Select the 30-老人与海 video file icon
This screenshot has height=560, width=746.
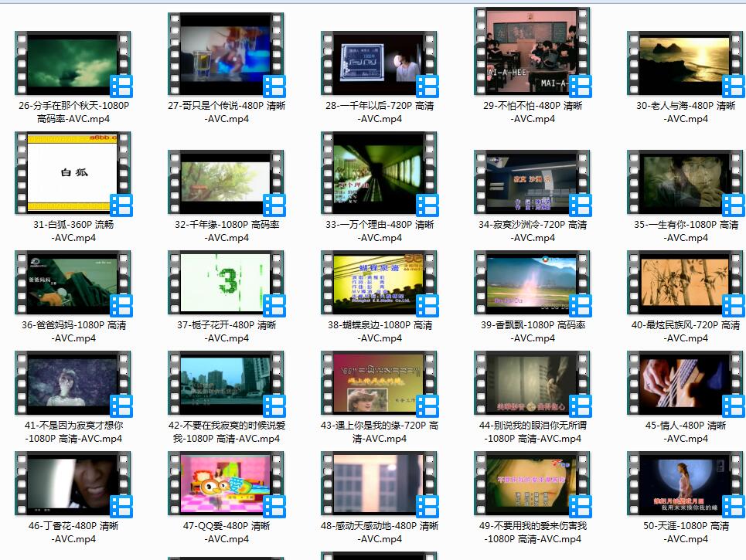click(686, 63)
